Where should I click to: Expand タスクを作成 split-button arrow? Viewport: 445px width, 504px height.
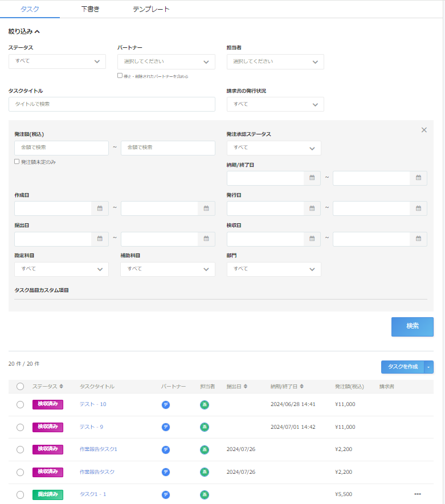click(428, 367)
